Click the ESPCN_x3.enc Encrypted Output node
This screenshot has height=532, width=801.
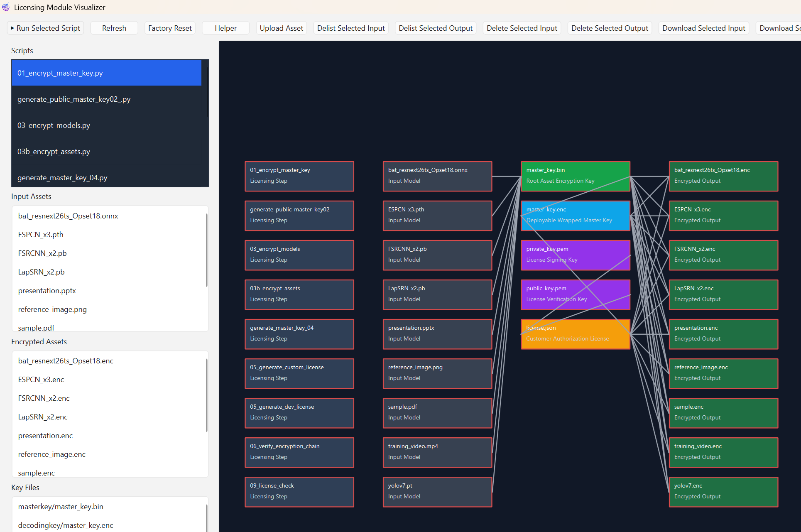coord(724,216)
